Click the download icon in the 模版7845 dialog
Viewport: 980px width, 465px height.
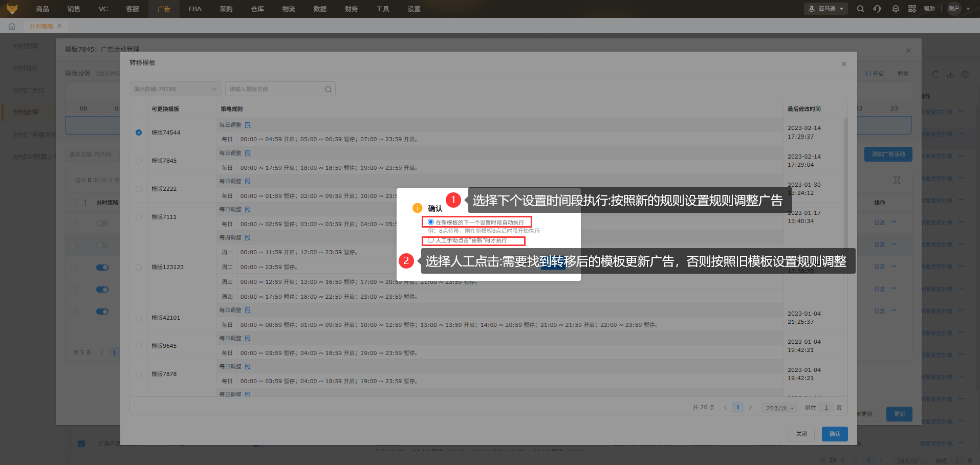click(x=950, y=74)
